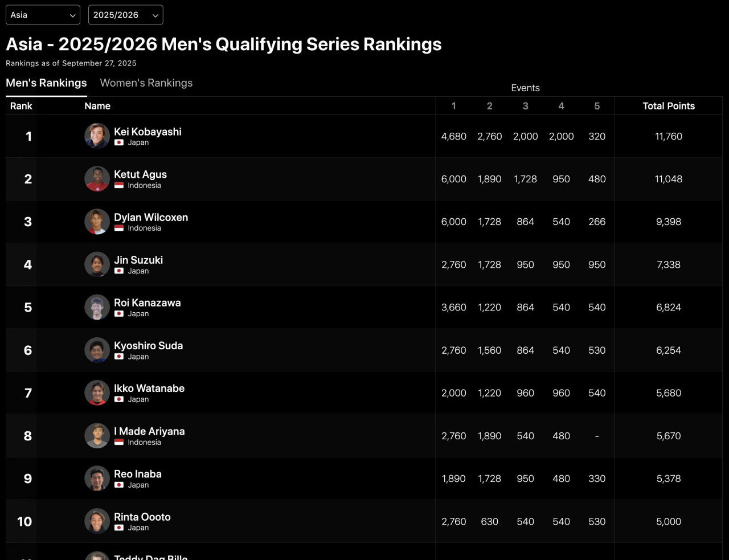
Task: Open the Asia region dropdown
Action: (43, 15)
